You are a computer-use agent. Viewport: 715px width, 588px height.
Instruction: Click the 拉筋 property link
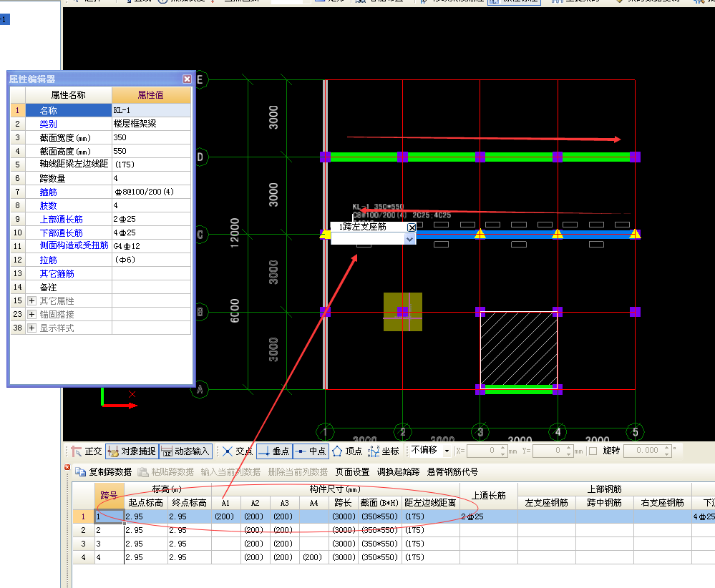click(x=49, y=260)
